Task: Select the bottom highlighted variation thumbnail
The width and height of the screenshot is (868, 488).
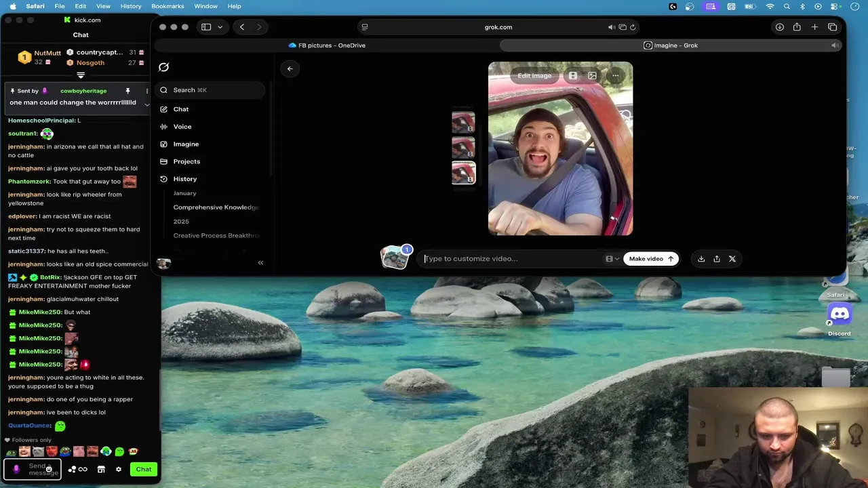Action: 463,173
